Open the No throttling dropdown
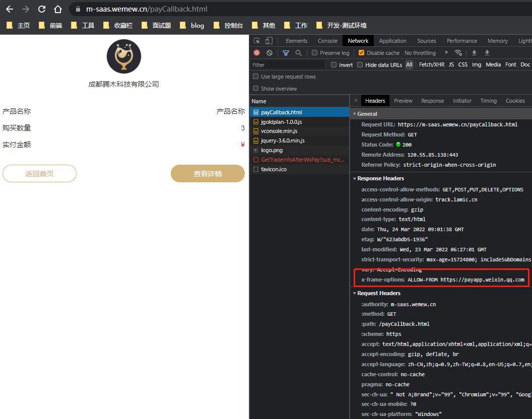The image size is (532, 419). point(426,53)
